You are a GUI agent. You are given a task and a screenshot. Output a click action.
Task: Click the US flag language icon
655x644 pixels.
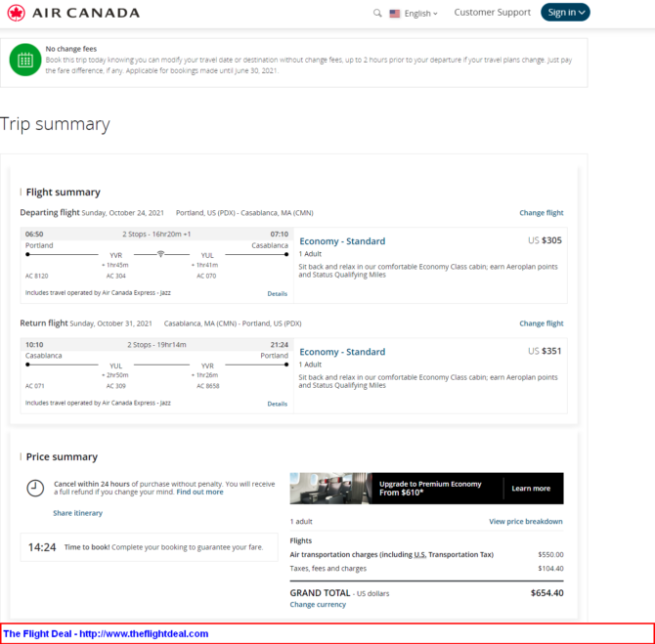[x=394, y=14]
